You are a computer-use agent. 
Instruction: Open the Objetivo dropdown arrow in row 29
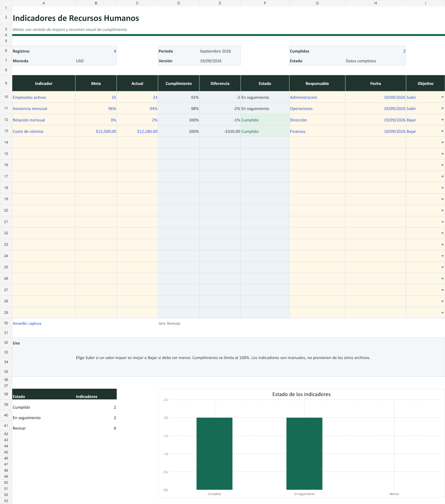pos(442,313)
